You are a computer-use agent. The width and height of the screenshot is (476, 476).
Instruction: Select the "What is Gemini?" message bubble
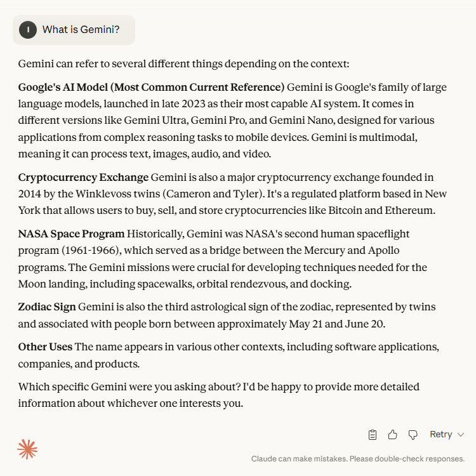click(81, 29)
